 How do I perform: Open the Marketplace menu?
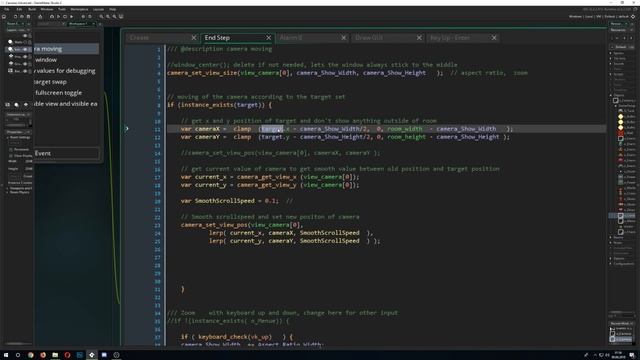pyautogui.click(x=79, y=9)
